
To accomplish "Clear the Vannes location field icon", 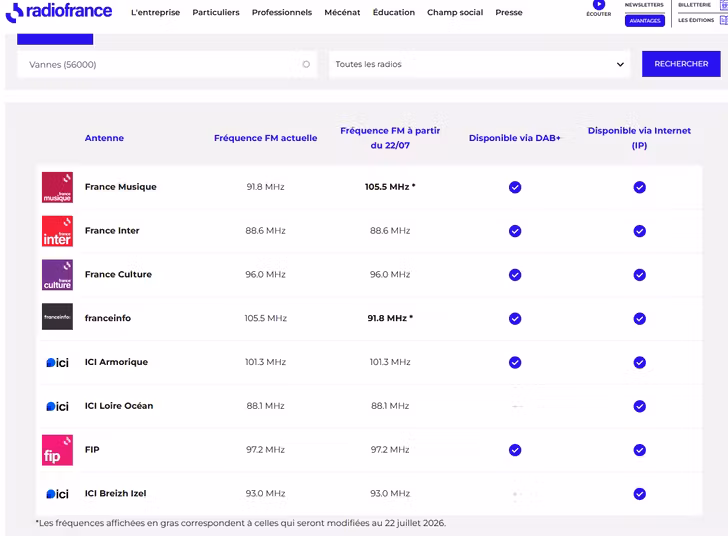I will tap(306, 64).
